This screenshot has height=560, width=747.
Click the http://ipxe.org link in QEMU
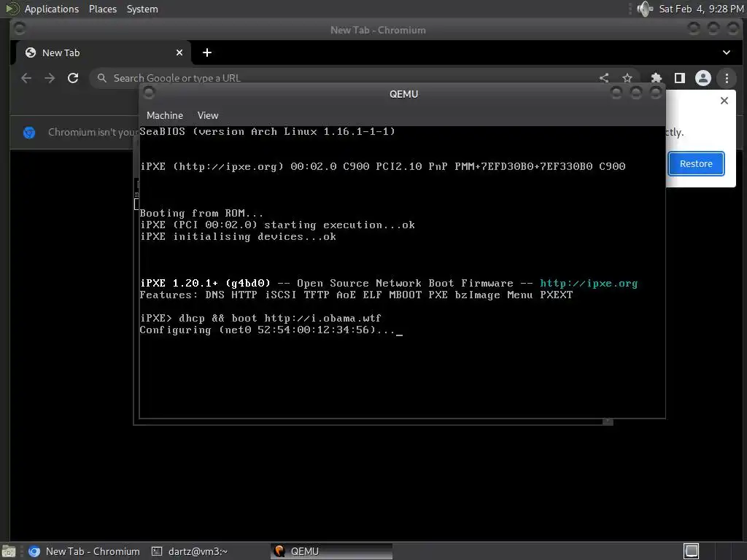[589, 284]
